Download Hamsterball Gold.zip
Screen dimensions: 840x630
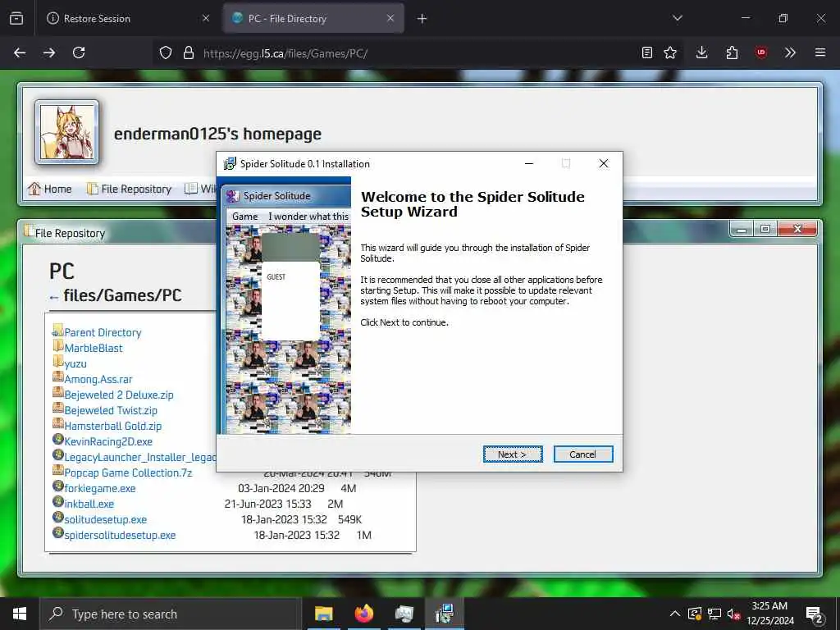113,426
